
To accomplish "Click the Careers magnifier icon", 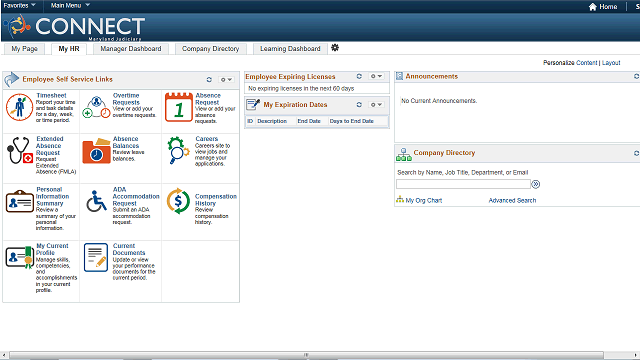I will [x=178, y=150].
